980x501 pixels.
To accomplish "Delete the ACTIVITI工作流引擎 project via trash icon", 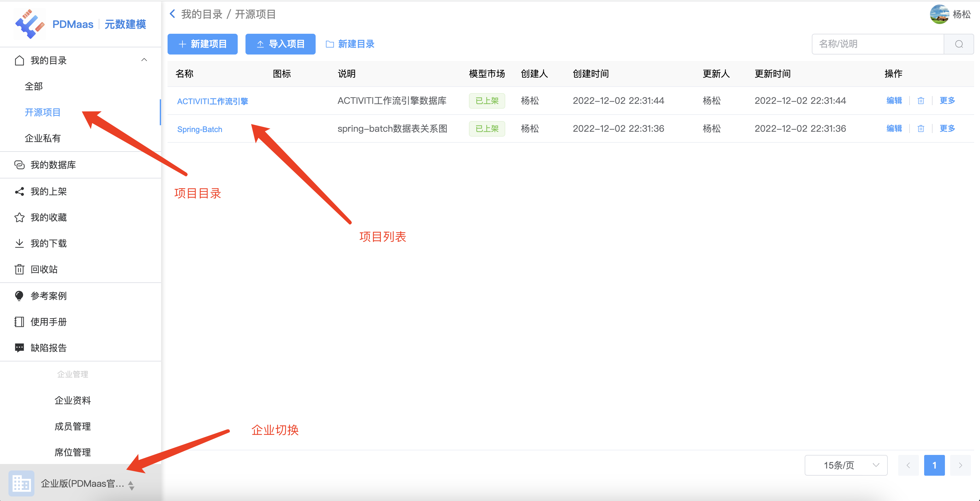I will click(x=920, y=101).
